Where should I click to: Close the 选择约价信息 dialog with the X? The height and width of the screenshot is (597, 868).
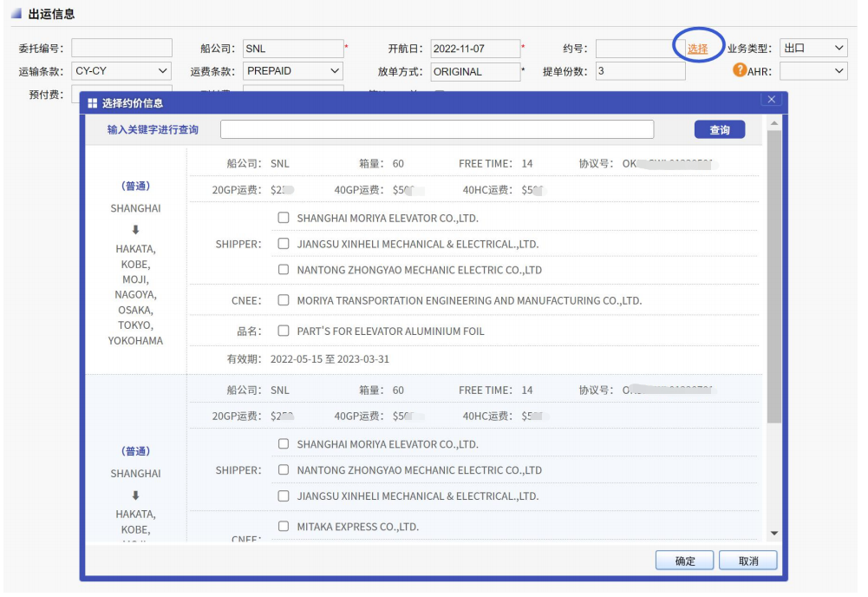(x=771, y=99)
